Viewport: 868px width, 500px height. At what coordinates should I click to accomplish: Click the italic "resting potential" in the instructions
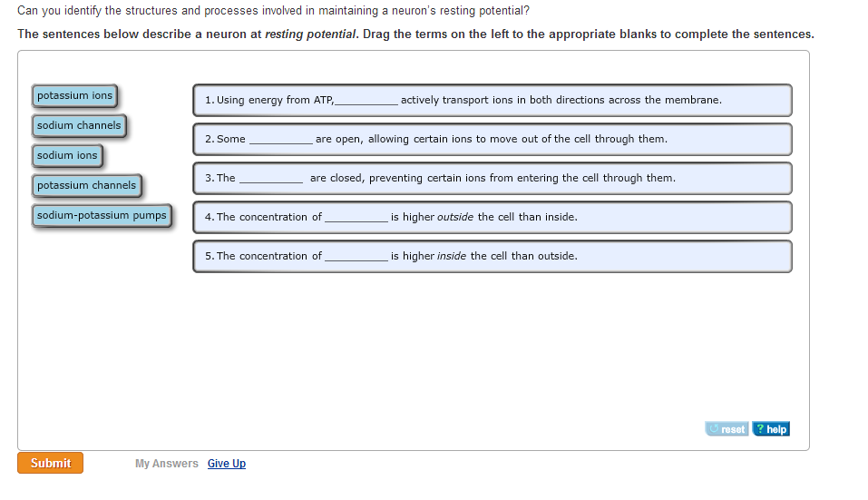coord(311,34)
